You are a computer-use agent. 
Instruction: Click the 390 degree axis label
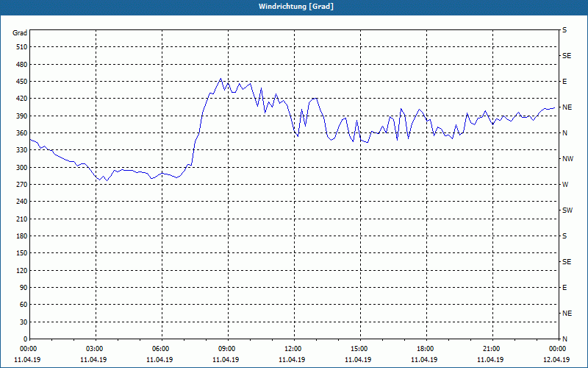22,116
